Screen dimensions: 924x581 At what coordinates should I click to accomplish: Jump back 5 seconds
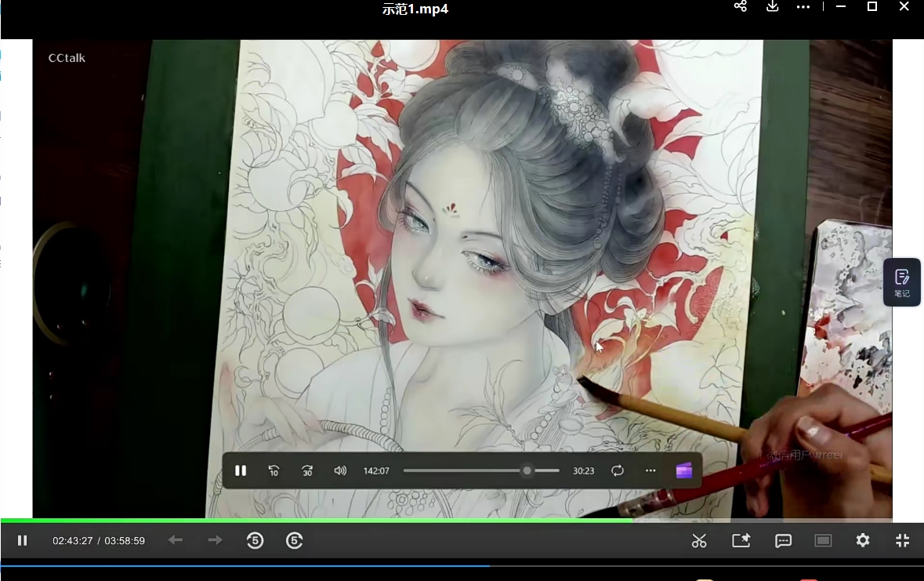click(x=255, y=541)
